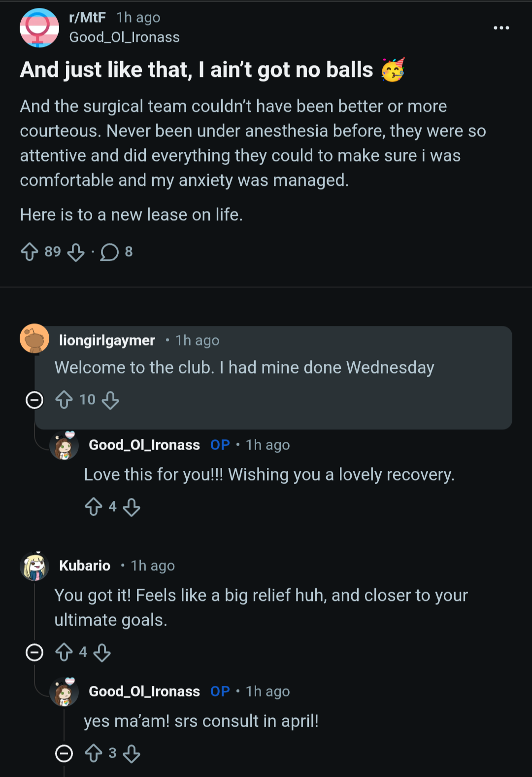This screenshot has height=777, width=532.
Task: Downvote liongirlgaymer's comment
Action: pos(110,400)
